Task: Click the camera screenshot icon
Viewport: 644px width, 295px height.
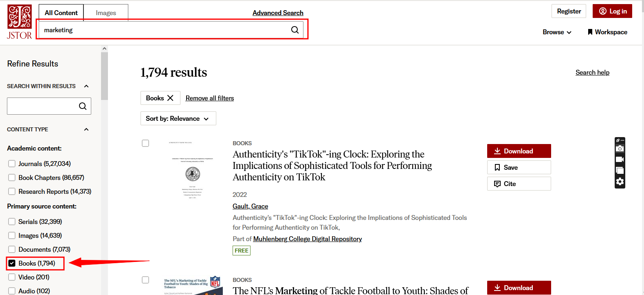Action: [620, 149]
